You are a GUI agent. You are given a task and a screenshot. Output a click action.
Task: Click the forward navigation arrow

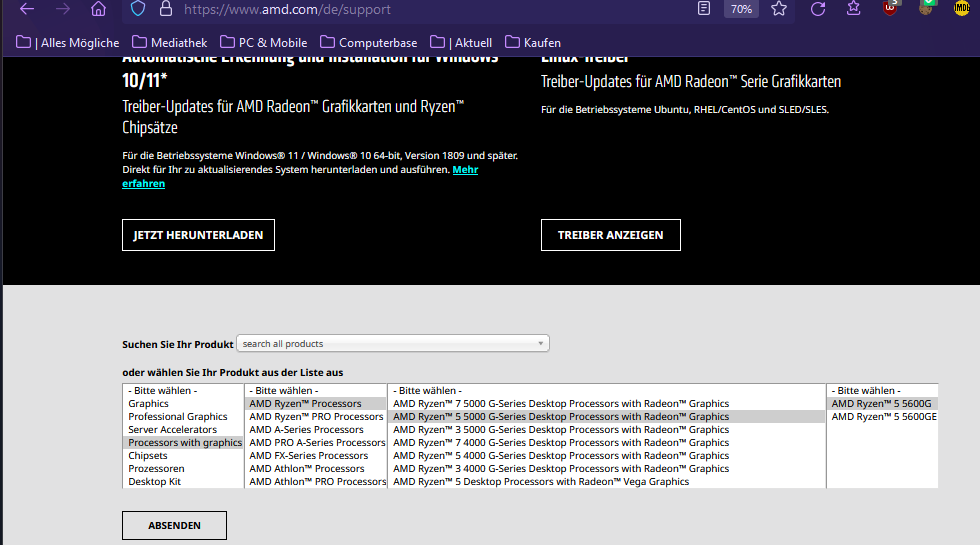[x=62, y=9]
